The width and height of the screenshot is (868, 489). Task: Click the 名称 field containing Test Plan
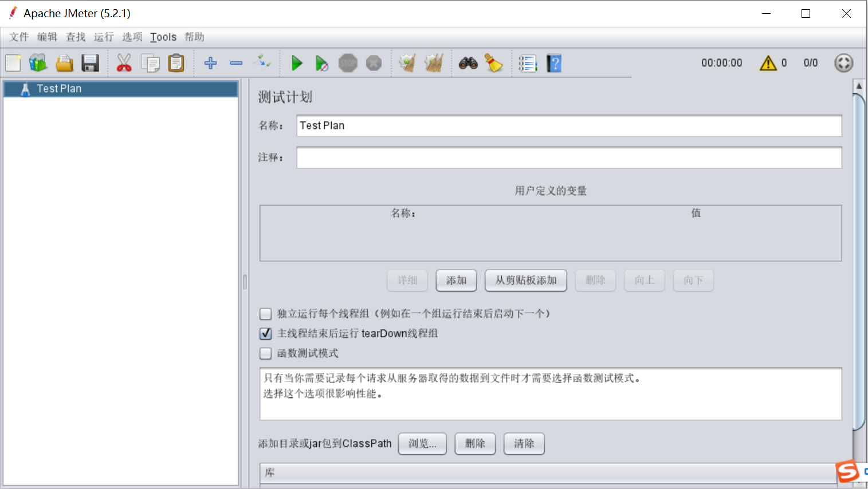pos(569,126)
